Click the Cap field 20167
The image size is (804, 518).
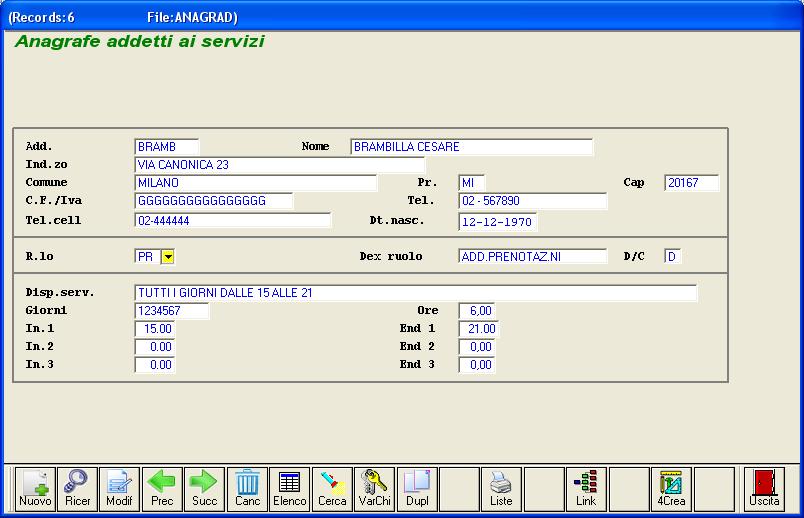tap(692, 183)
